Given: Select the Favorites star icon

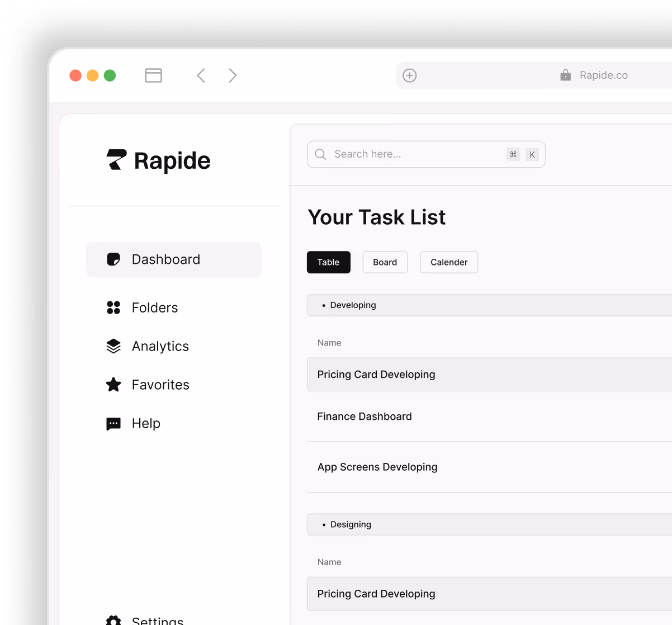Looking at the screenshot, I should 113,385.
